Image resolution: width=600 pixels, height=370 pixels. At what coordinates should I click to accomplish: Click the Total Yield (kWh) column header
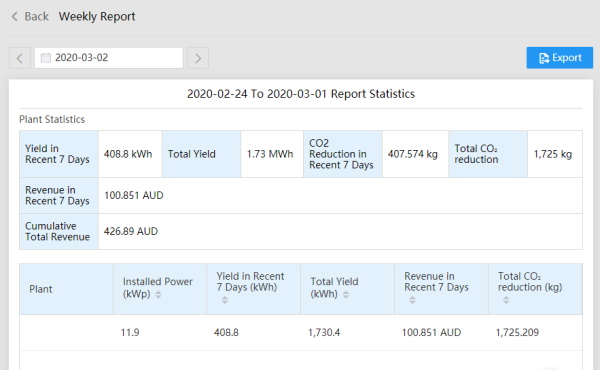click(x=347, y=289)
